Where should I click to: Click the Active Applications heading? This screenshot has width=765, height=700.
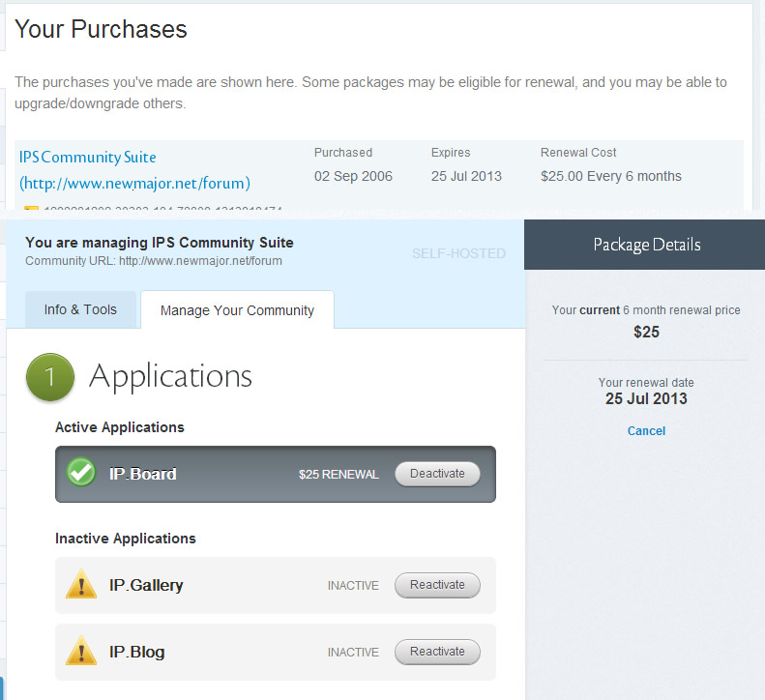point(120,427)
